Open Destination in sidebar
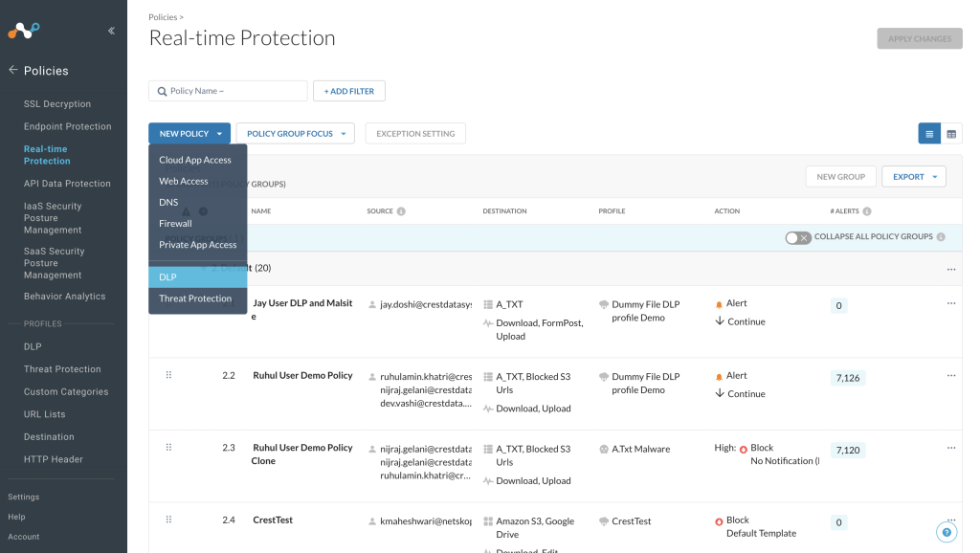 pos(49,437)
